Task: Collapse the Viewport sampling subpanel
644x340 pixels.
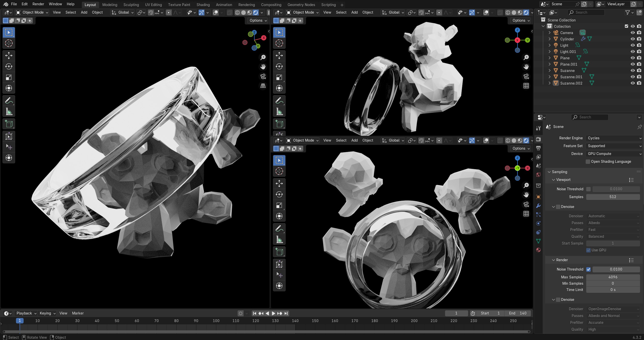Action: coord(554,180)
